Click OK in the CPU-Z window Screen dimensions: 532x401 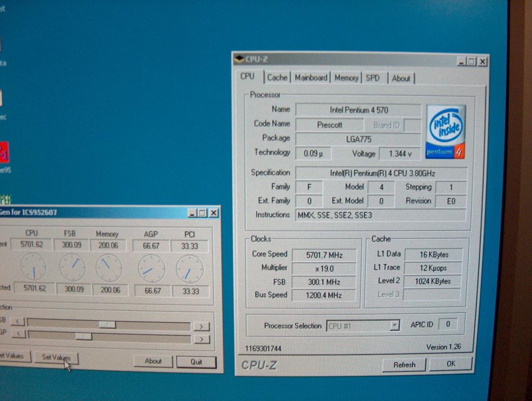pos(450,364)
